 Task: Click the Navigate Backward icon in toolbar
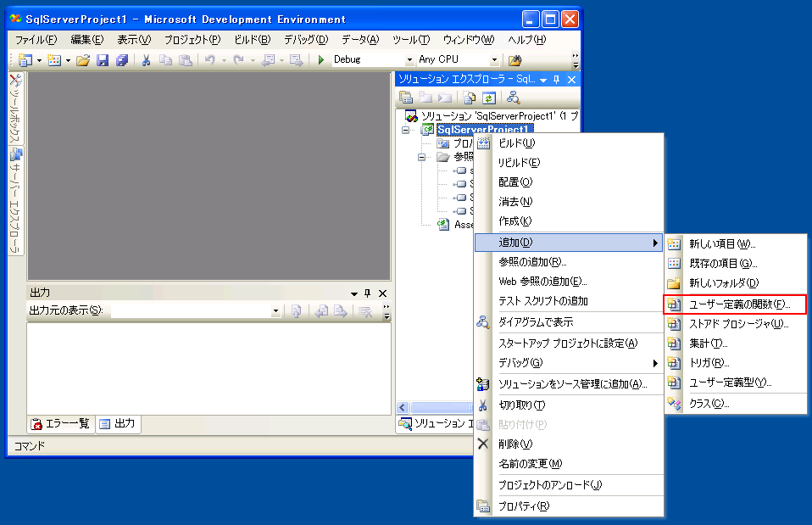[268, 60]
